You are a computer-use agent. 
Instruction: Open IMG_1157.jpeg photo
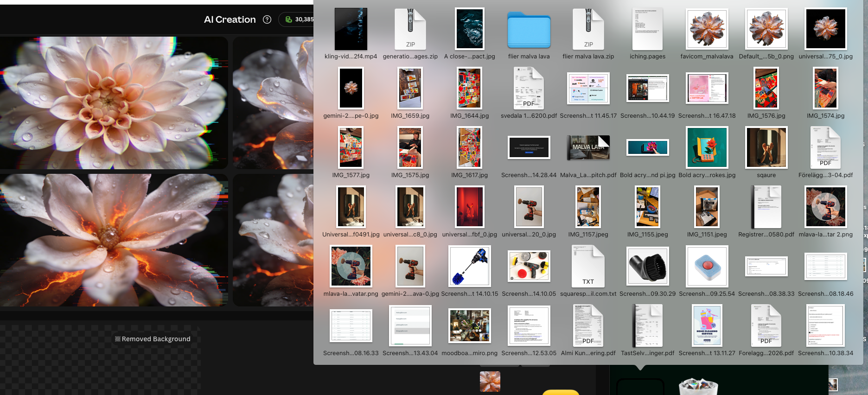tap(588, 207)
